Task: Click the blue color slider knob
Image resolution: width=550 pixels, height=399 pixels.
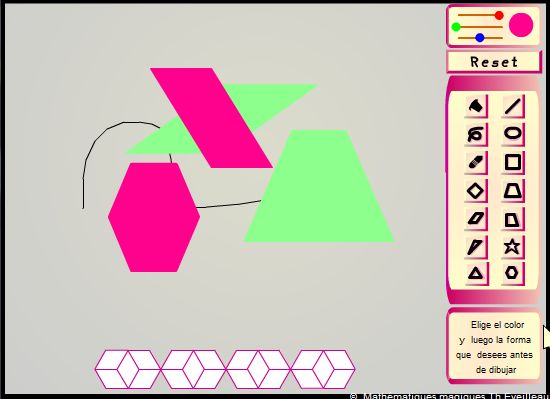Action: pyautogui.click(x=480, y=38)
